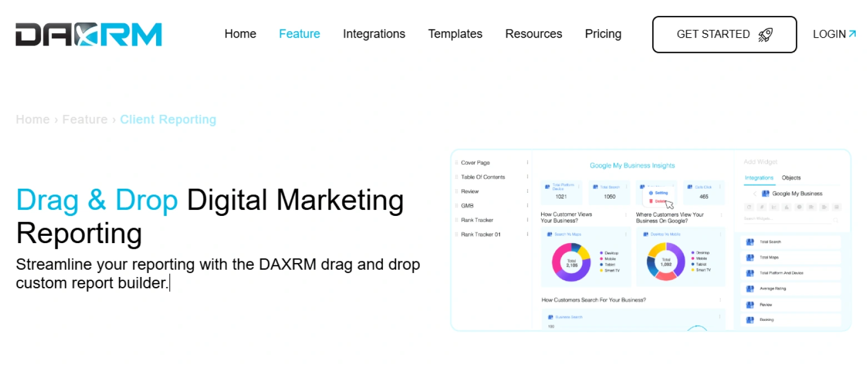Click drag handle beside Cover Page
Screen dimensions: 868x368
coord(457,163)
